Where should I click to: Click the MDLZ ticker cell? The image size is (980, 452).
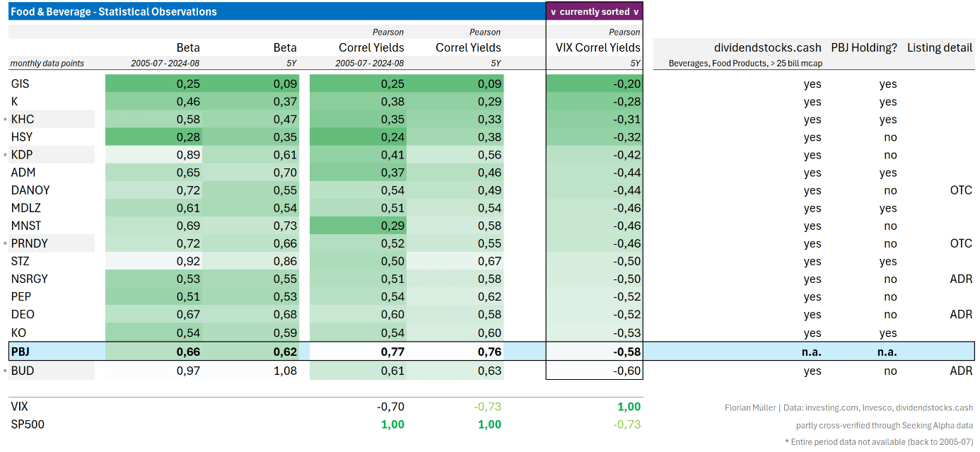click(x=25, y=208)
